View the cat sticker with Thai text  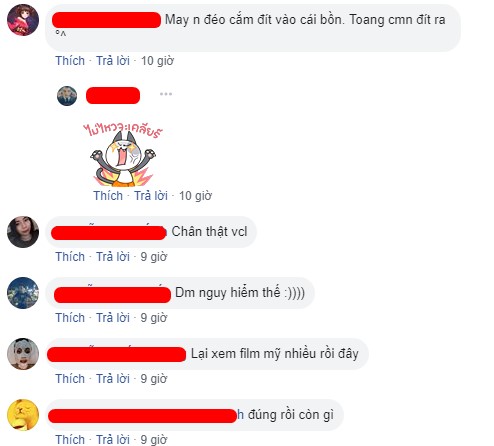[123, 154]
